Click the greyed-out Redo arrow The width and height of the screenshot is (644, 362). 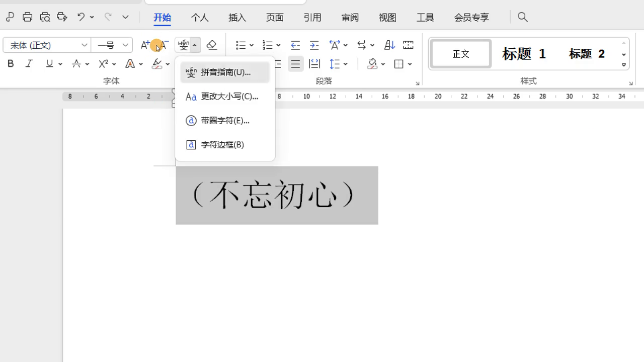pos(108,17)
